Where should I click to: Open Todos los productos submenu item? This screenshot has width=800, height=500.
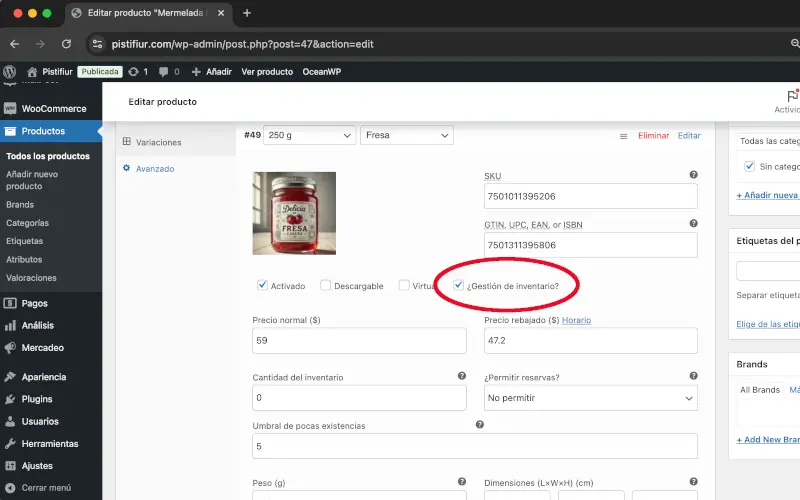coord(48,156)
